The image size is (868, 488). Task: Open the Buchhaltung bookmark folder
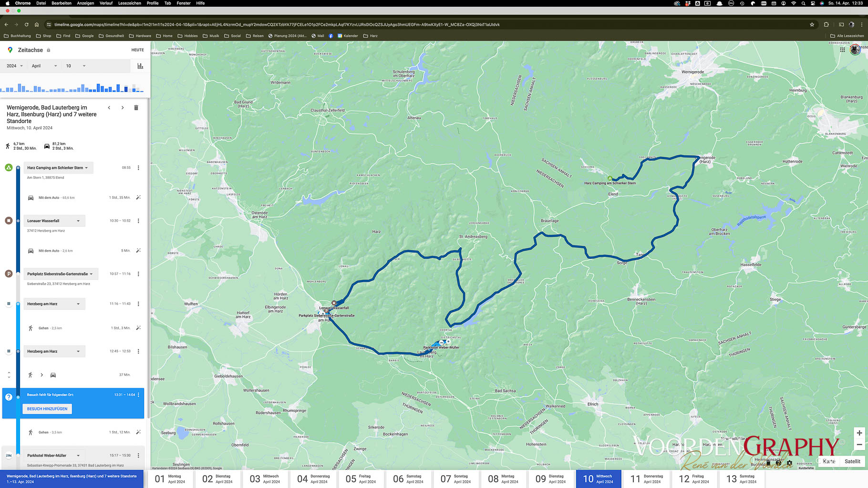click(x=17, y=36)
